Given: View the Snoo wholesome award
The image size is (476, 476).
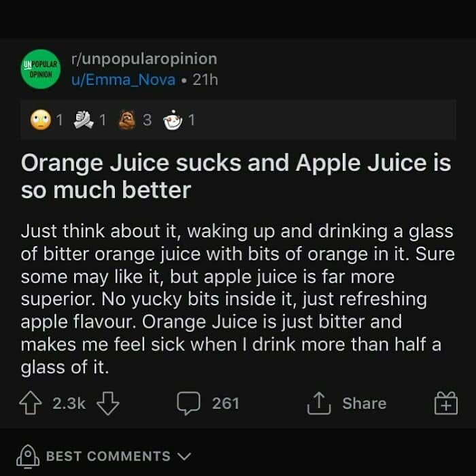Looking at the screenshot, I should coord(173,120).
